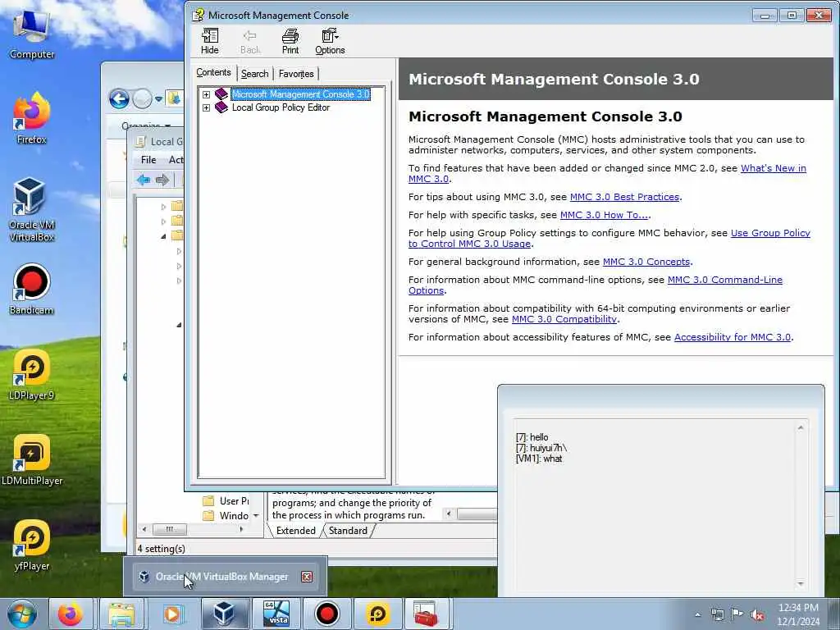Click the '[VM1]: what' chat line
The height and width of the screenshot is (630, 840).
pos(539,459)
